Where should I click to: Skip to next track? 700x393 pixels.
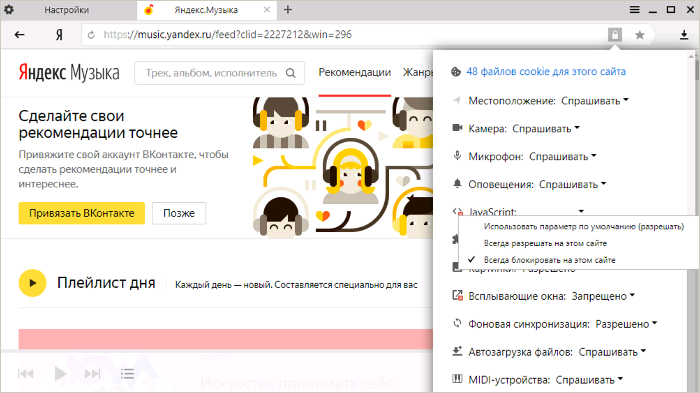coord(92,373)
